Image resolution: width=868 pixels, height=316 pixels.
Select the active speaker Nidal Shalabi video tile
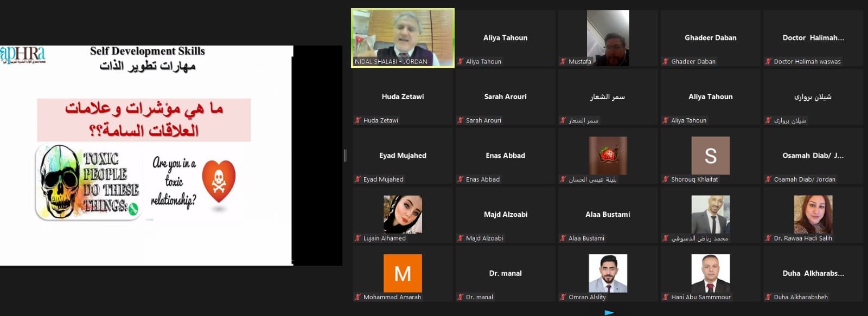tap(403, 38)
